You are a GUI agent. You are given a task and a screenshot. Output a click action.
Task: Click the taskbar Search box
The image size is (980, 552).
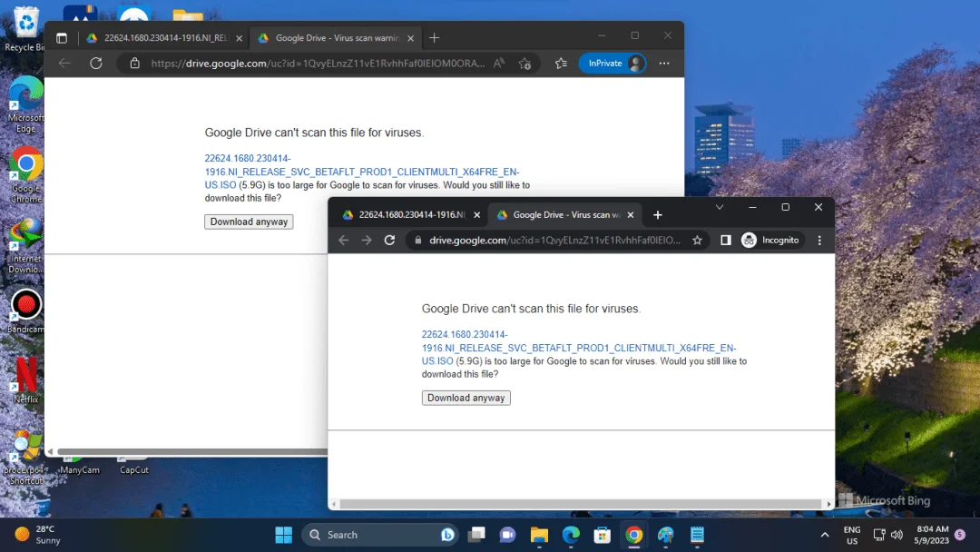(x=380, y=535)
